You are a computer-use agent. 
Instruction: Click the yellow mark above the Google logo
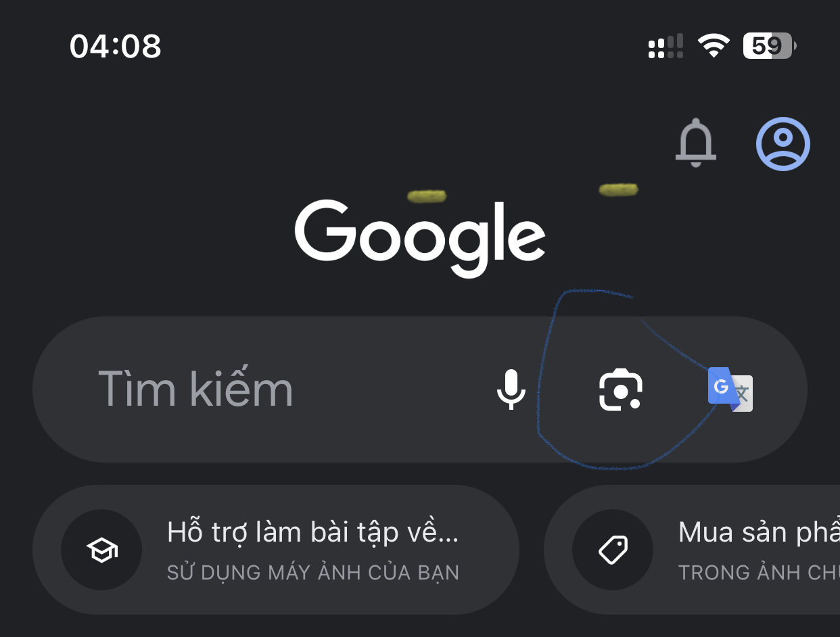[x=427, y=197]
